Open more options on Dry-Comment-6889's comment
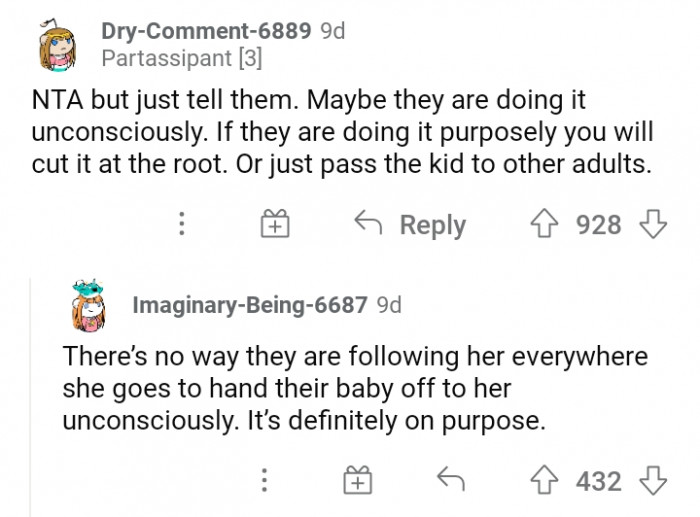700x517 pixels. click(x=181, y=224)
